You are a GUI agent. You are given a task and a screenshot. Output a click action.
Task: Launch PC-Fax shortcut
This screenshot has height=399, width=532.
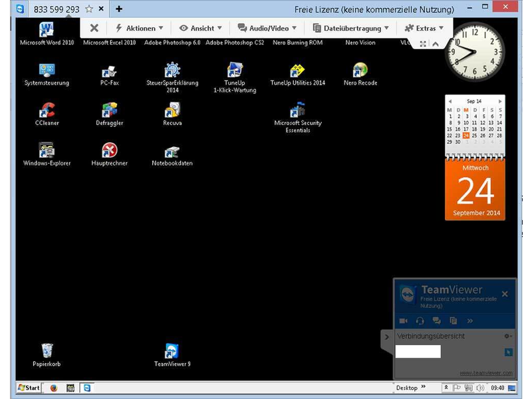[109, 75]
